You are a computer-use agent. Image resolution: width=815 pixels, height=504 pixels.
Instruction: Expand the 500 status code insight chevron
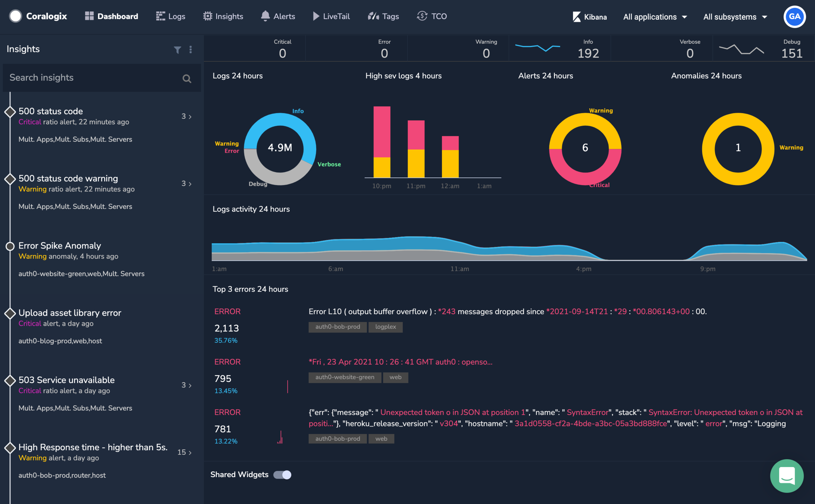190,117
